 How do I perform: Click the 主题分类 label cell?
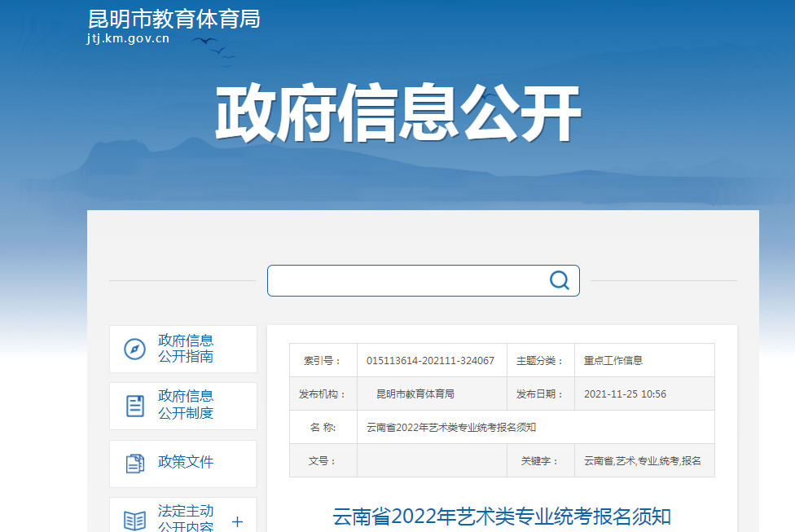[541, 361]
